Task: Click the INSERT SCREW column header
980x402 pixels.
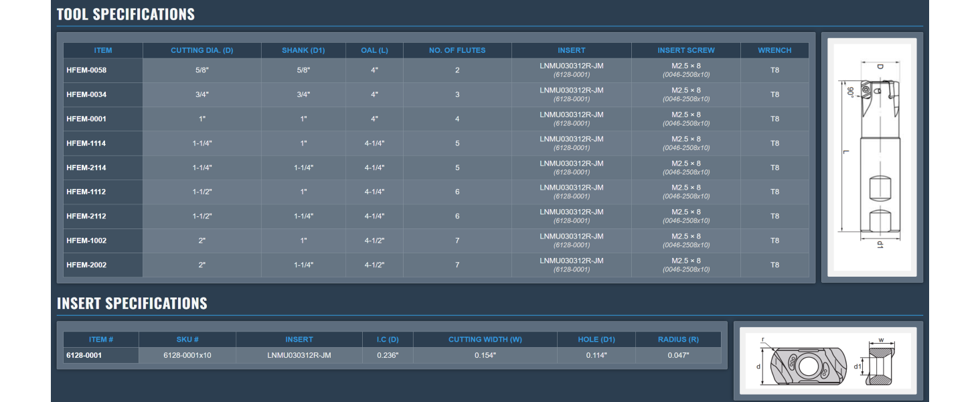Action: pos(686,50)
